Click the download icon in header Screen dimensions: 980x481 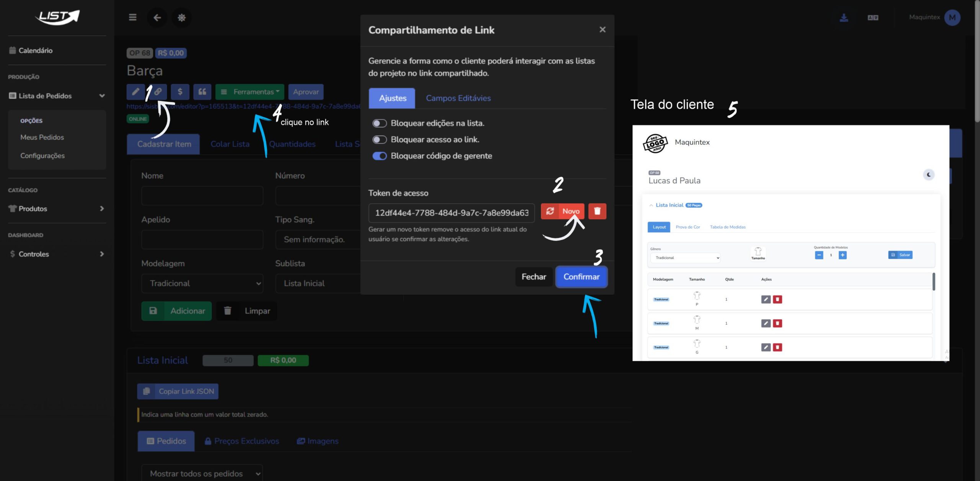point(844,18)
